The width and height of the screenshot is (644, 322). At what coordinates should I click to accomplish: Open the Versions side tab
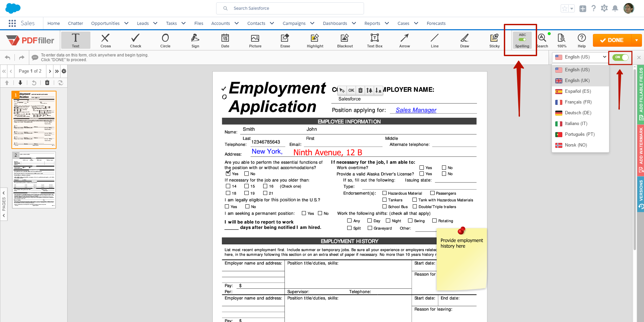[641, 194]
